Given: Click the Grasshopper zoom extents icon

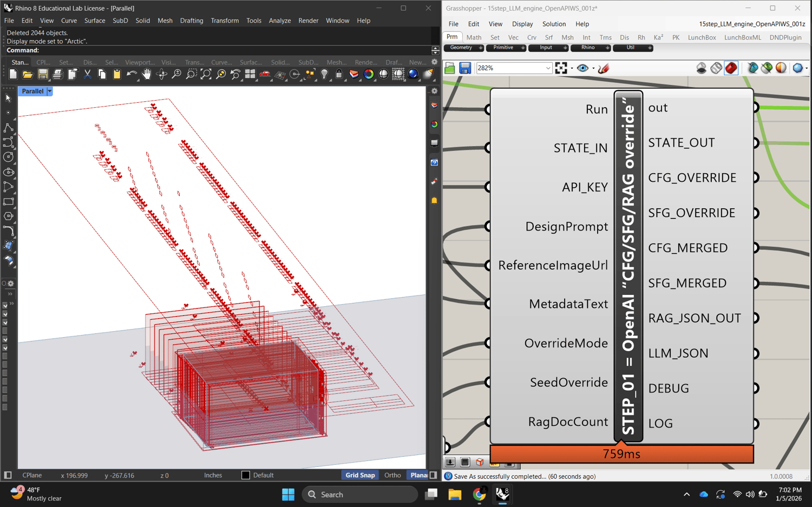Looking at the screenshot, I should tap(561, 68).
